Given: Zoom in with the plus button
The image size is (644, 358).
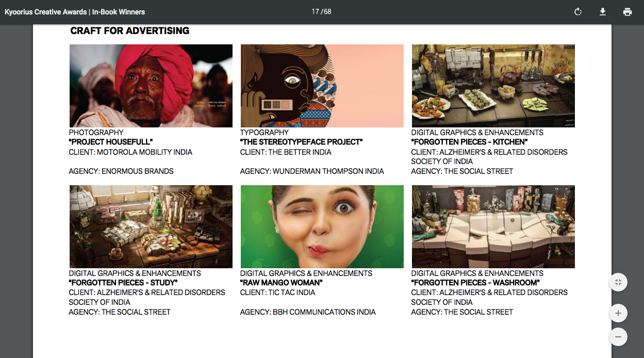Looking at the screenshot, I should pos(618,313).
